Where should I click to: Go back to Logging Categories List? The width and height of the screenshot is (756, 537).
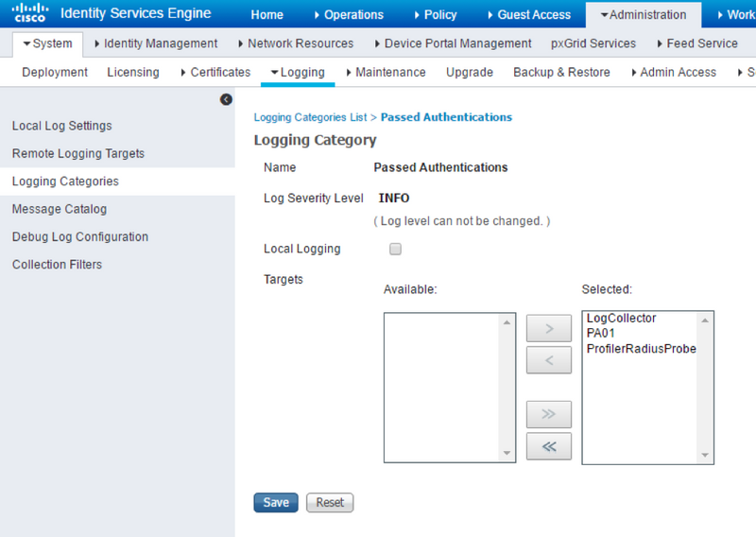(310, 117)
